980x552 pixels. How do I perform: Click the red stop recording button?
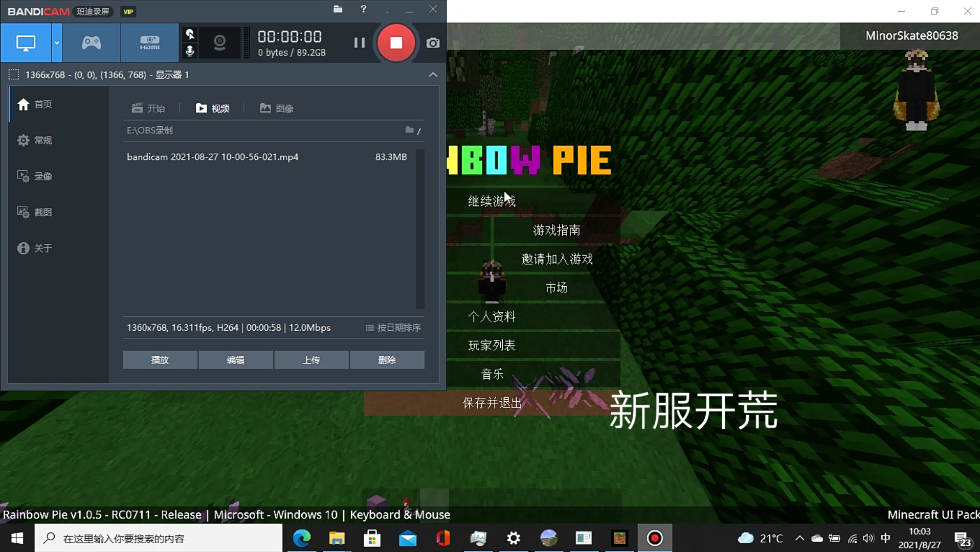point(396,43)
